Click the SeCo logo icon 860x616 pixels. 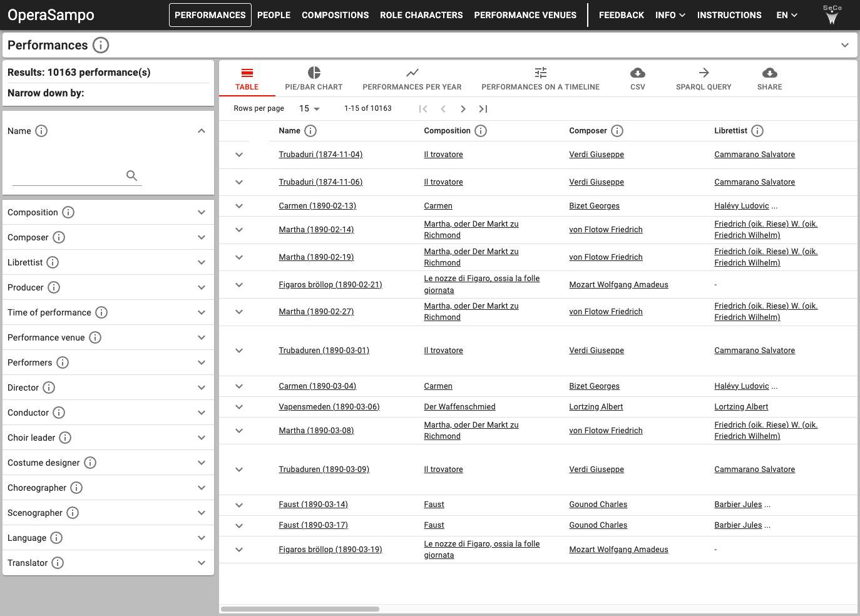[x=832, y=14]
